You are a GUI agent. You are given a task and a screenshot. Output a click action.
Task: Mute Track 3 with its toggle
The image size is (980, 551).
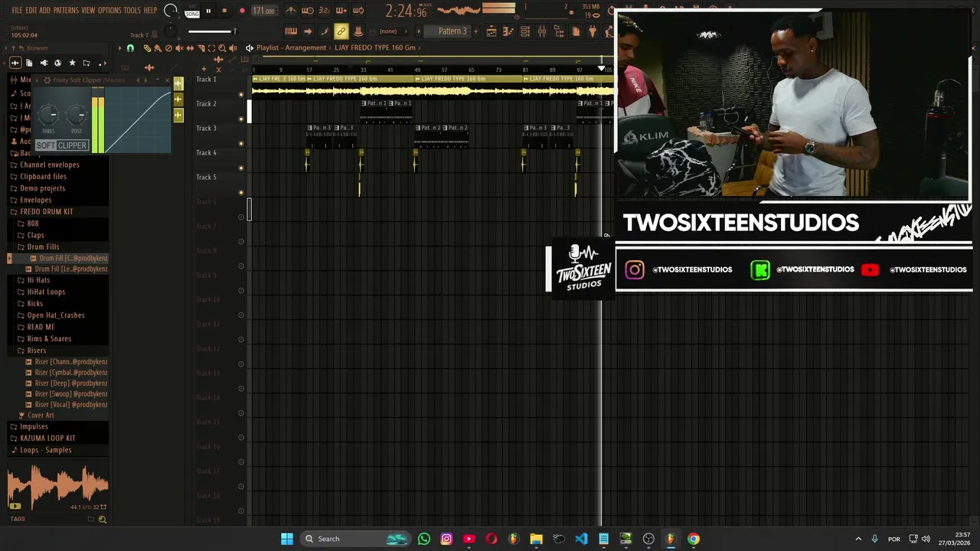pyautogui.click(x=241, y=144)
